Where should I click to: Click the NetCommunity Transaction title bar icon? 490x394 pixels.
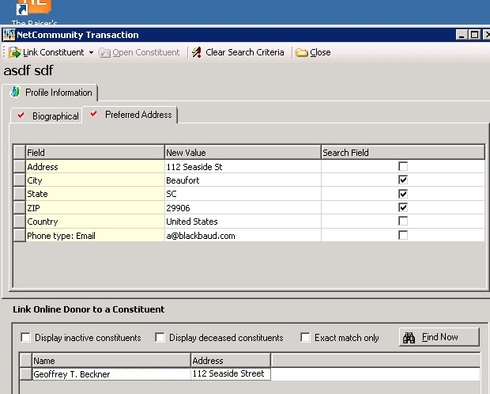pyautogui.click(x=9, y=34)
